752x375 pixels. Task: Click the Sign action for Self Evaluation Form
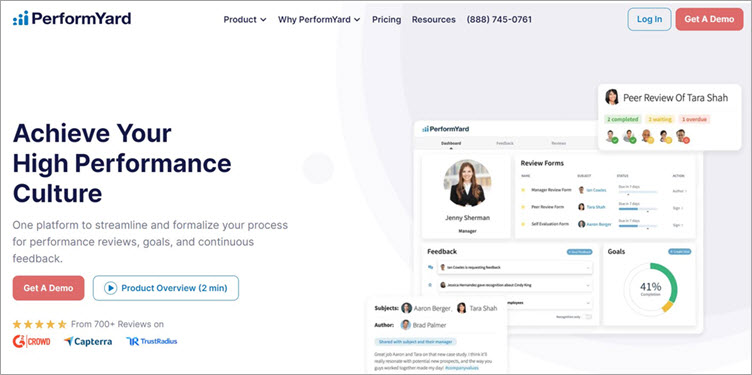pos(678,225)
